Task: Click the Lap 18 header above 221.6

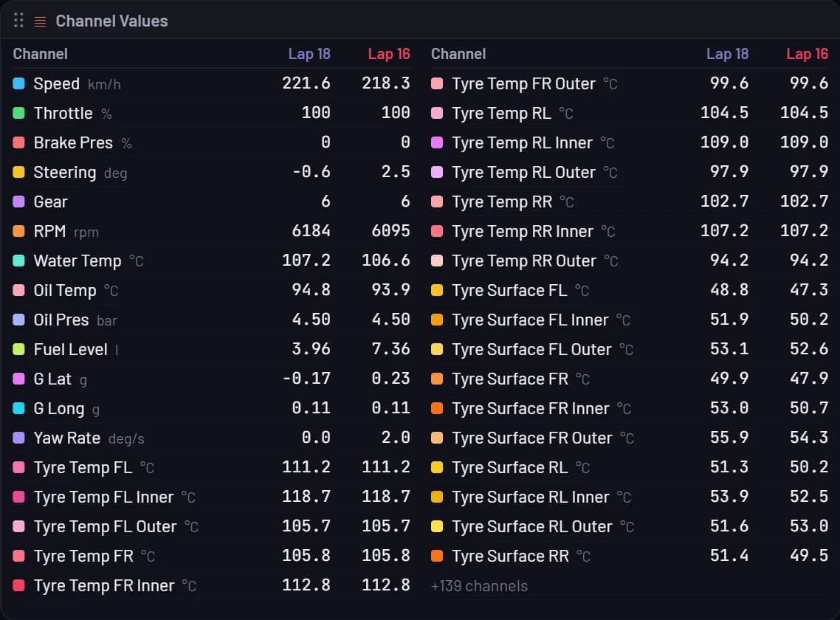Action: pos(309,54)
